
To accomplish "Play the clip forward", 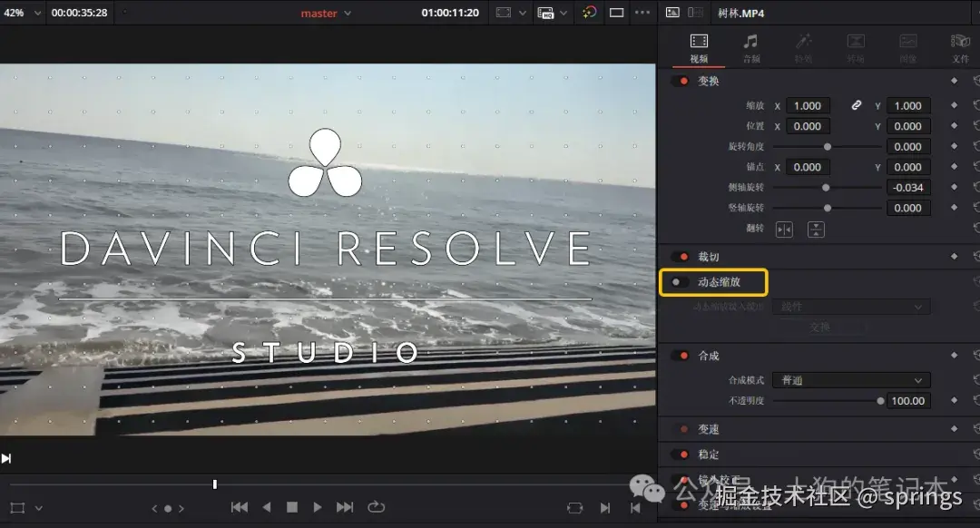I will click(x=318, y=507).
